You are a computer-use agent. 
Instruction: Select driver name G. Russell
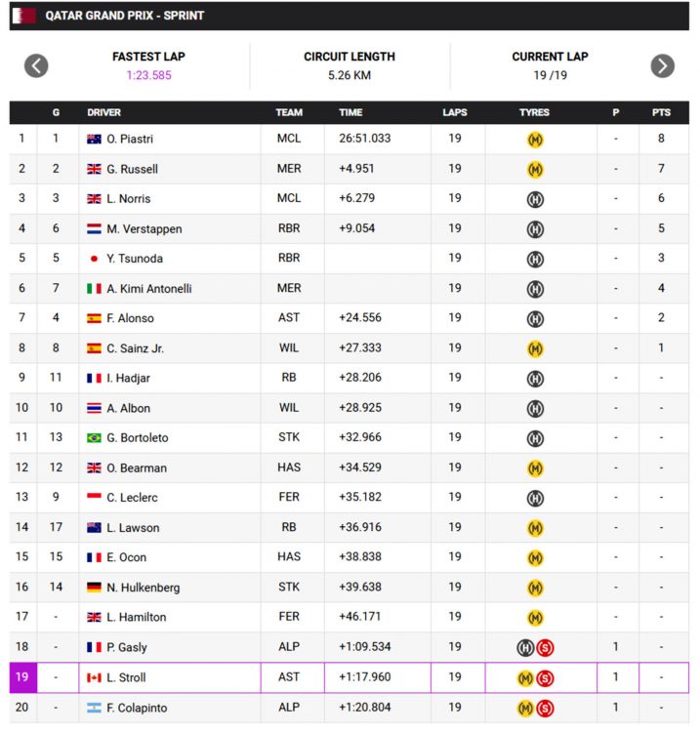(x=132, y=169)
